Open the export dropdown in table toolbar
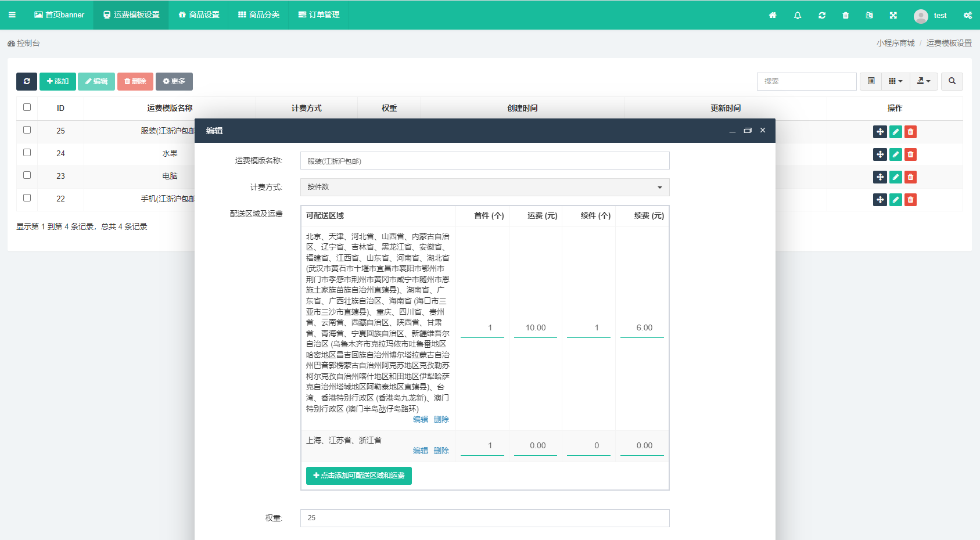The image size is (980, 540). (x=923, y=81)
